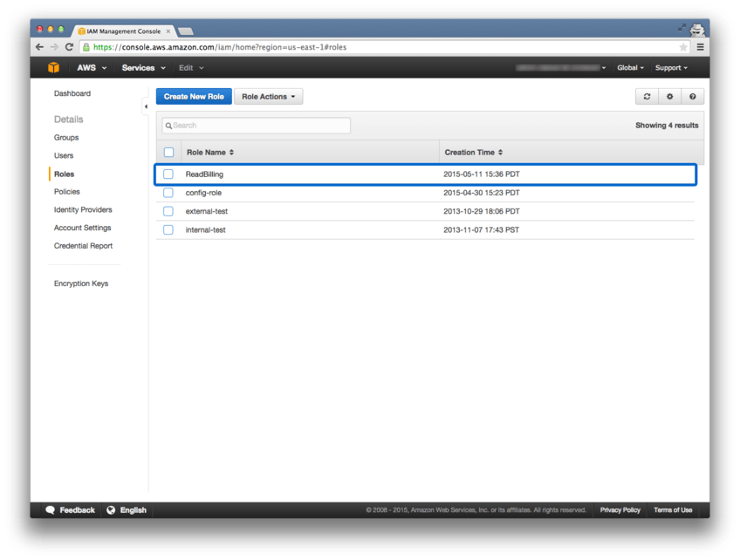Open Groups in sidebar
This screenshot has width=740, height=560.
point(66,138)
